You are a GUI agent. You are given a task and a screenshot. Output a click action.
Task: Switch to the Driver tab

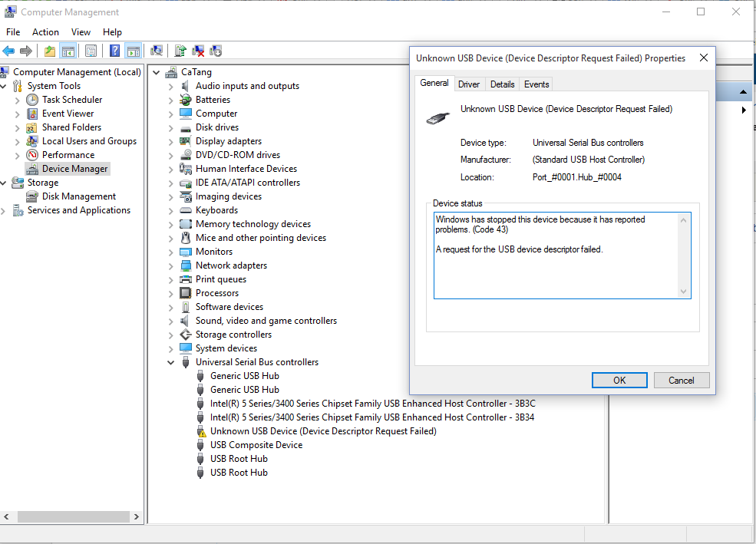pyautogui.click(x=469, y=84)
